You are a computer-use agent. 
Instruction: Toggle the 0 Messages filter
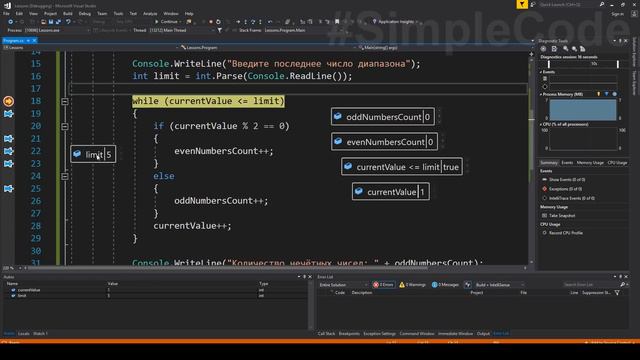445,284
